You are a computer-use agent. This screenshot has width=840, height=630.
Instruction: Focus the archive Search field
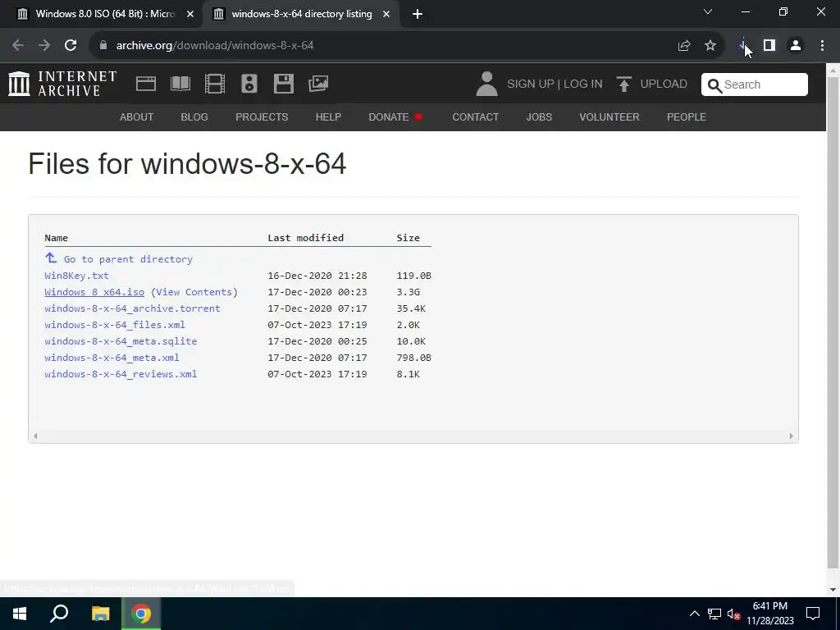(x=755, y=84)
